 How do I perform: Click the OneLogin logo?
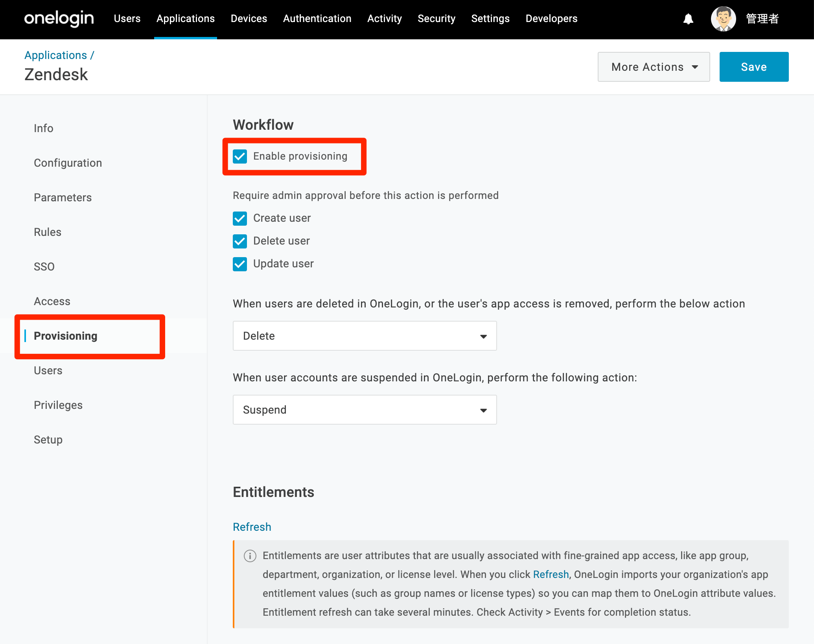[59, 18]
